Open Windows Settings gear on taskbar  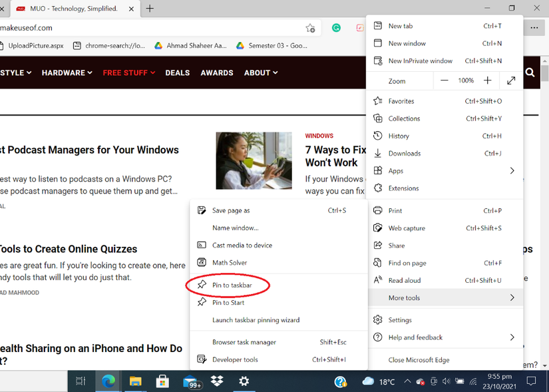pos(244,381)
